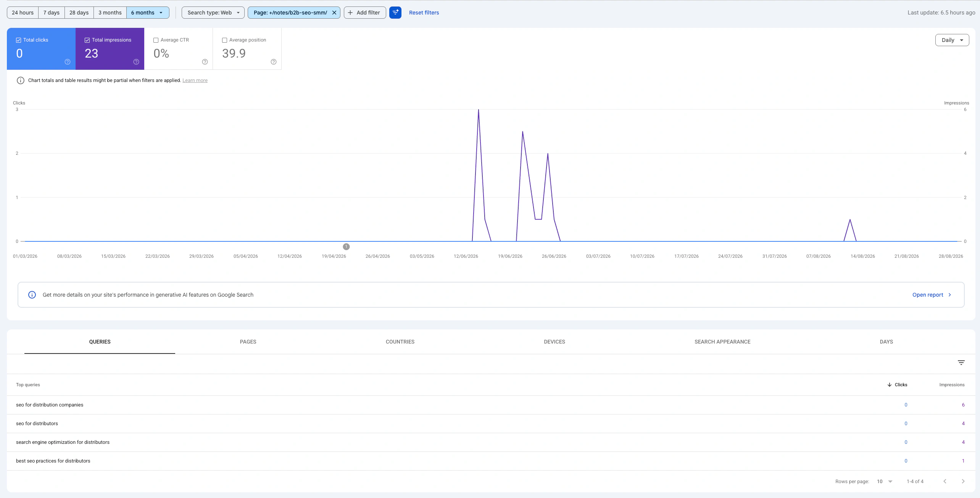The image size is (980, 498).
Task: Edit the Page: +/notes/b2b-seo-smm/ filter chip
Action: click(290, 13)
